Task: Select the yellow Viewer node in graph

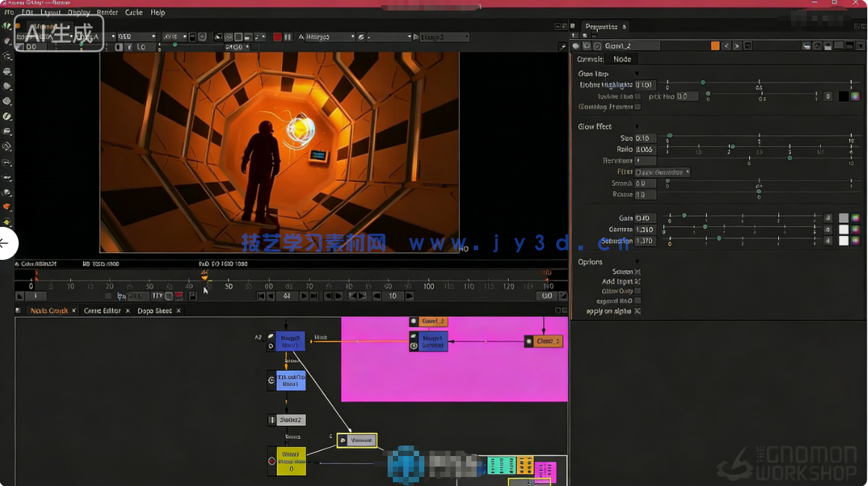Action: 357,440
